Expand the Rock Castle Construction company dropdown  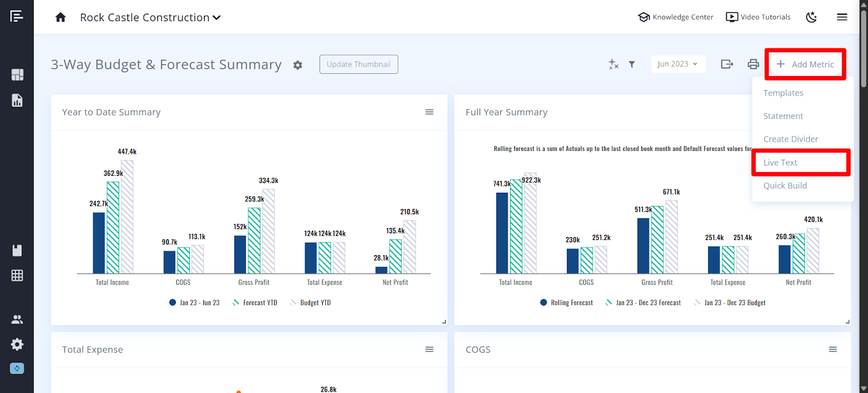coord(150,17)
